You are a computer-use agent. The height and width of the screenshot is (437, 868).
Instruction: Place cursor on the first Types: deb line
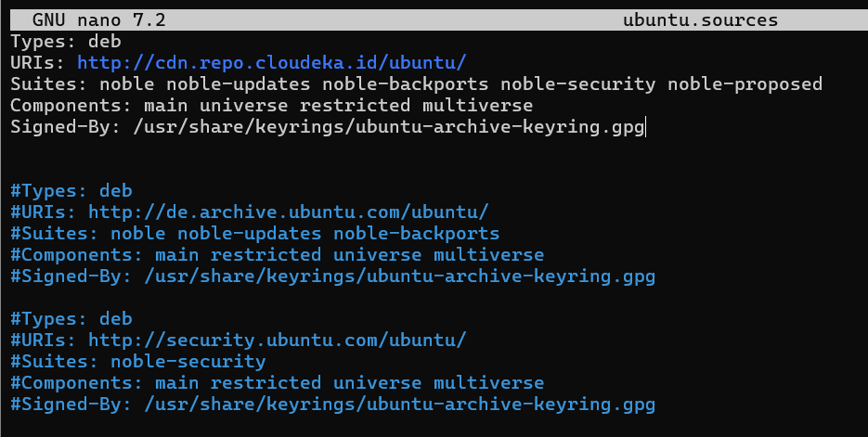tap(66, 42)
